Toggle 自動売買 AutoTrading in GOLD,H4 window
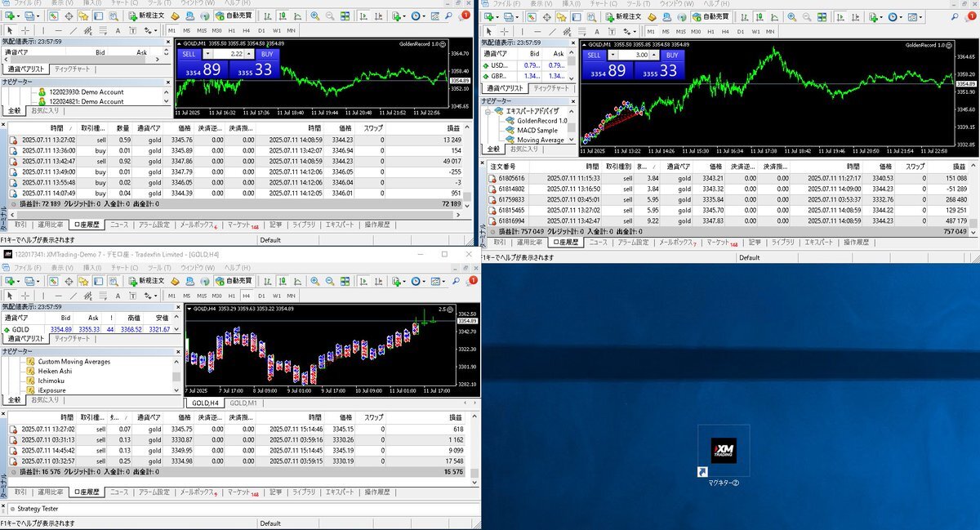 click(x=234, y=280)
